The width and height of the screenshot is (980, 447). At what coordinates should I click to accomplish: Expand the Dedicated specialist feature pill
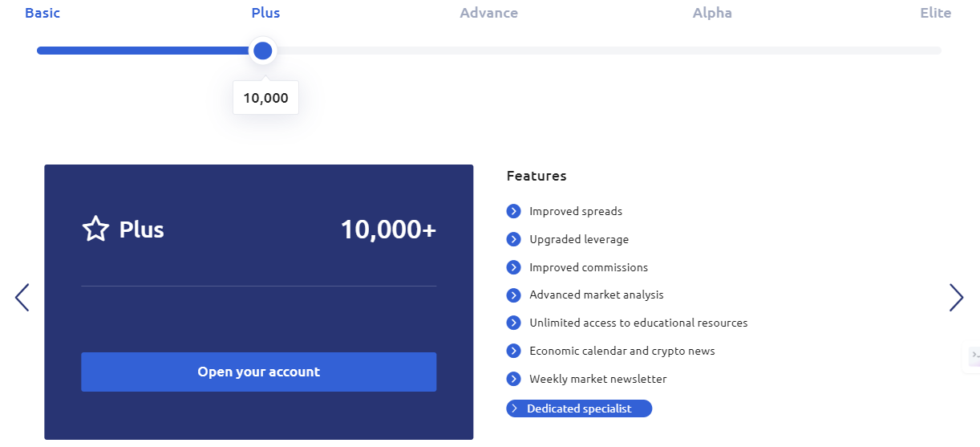(578, 408)
